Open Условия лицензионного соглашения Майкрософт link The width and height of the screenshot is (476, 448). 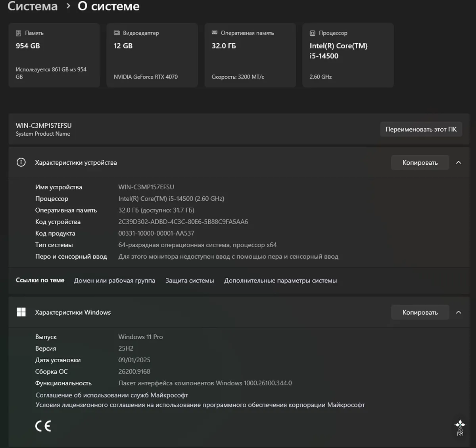200,405
